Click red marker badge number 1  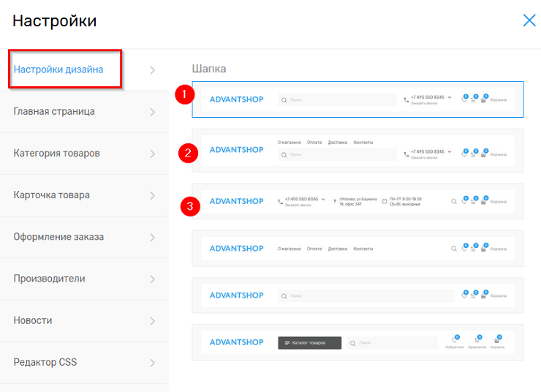click(x=185, y=94)
